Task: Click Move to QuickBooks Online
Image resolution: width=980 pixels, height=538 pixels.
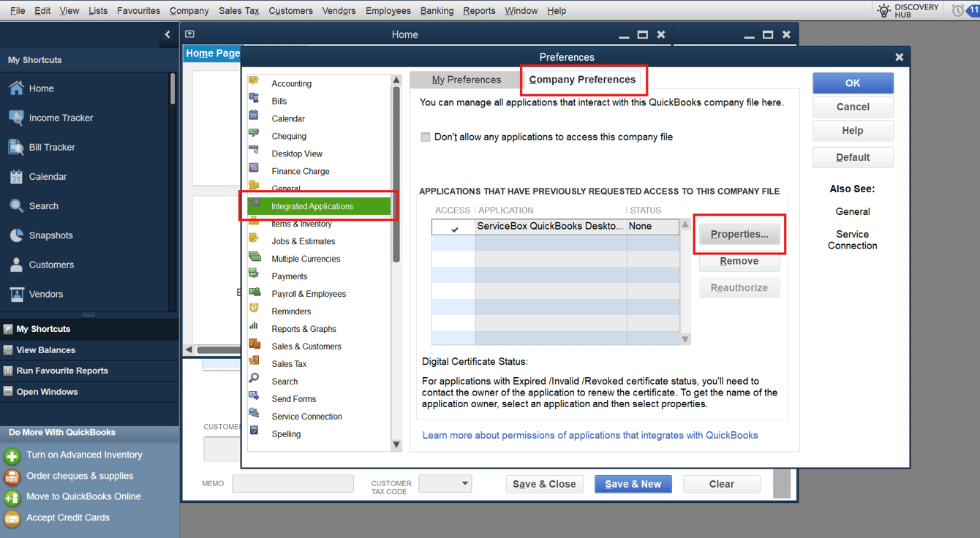Action: coord(83,496)
